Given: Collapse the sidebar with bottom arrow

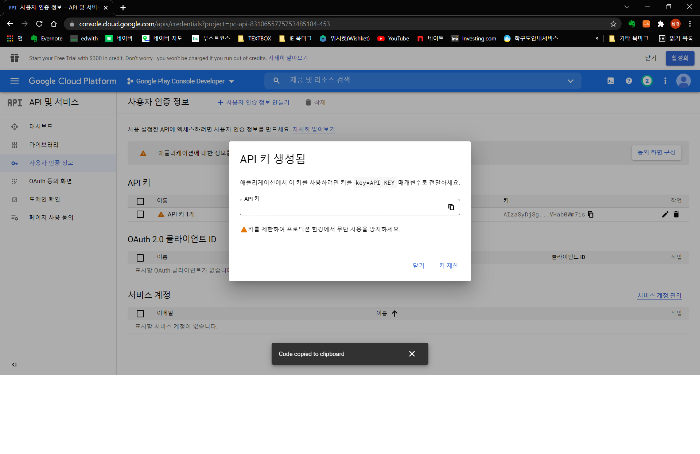Looking at the screenshot, I should pyautogui.click(x=14, y=365).
